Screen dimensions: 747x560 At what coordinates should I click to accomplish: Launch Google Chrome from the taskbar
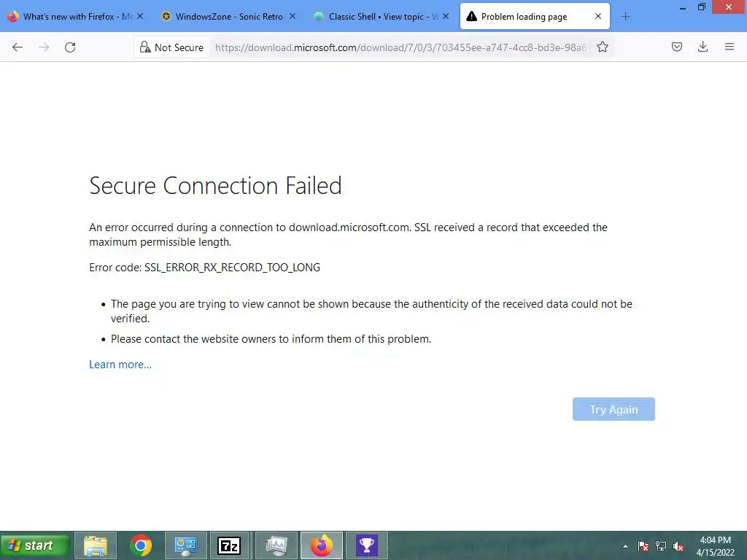(x=141, y=545)
